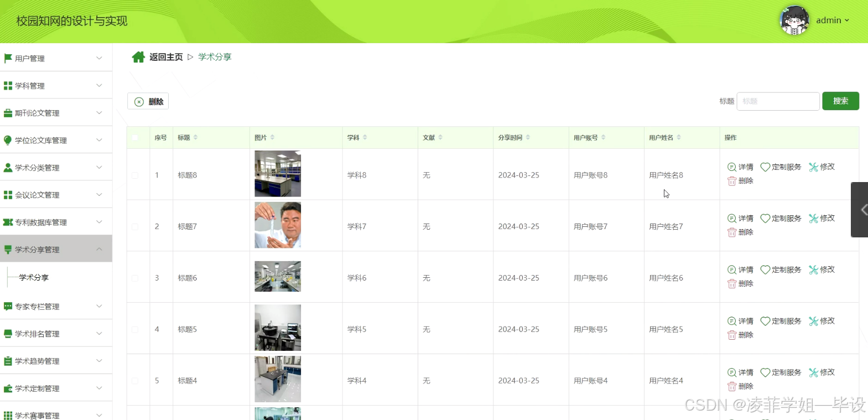
Task: Check the checkbox for row 标题8
Action: [x=135, y=175]
